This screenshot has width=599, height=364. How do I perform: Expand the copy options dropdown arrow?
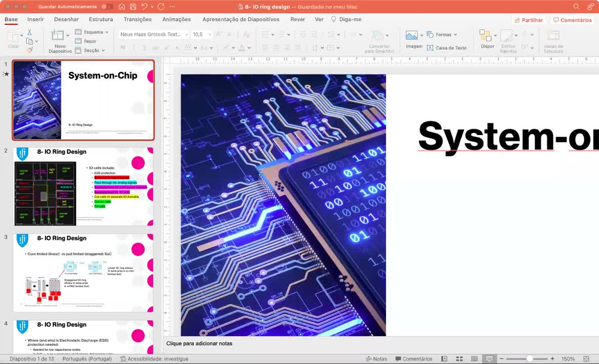pyautogui.click(x=36, y=41)
